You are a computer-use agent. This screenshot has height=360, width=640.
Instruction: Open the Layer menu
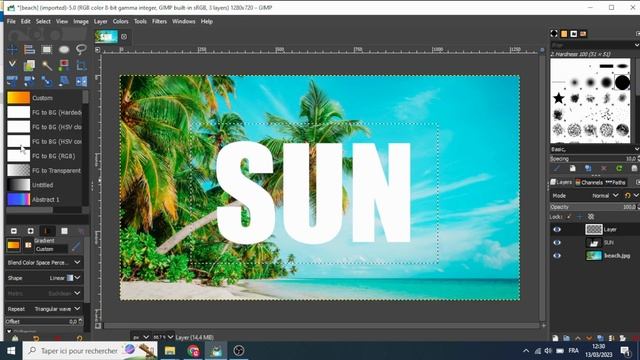100,21
